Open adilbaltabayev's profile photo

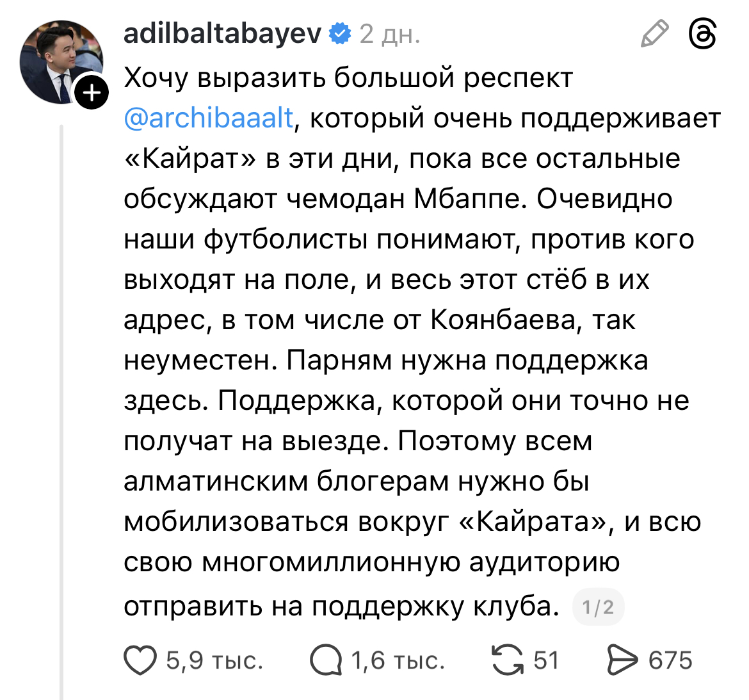61,61
